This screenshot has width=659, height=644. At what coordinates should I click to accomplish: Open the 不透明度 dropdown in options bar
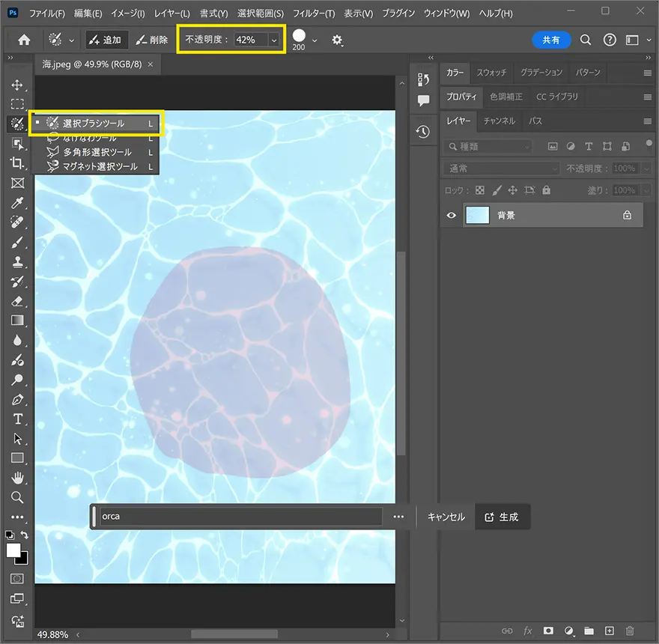click(x=274, y=40)
